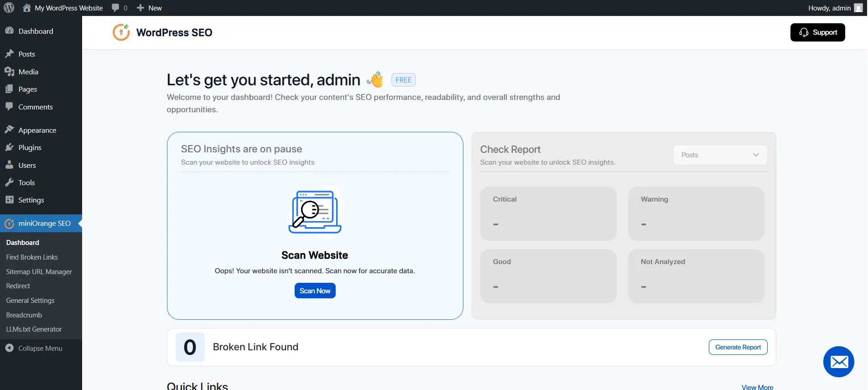Image resolution: width=868 pixels, height=390 pixels.
Task: Click the plus icon next to New
Action: pyautogui.click(x=140, y=8)
